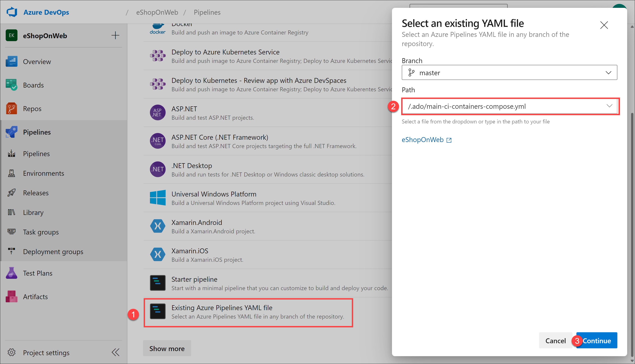Image resolution: width=635 pixels, height=364 pixels.
Task: Click the ASP.NET pipeline template icon
Action: [157, 112]
